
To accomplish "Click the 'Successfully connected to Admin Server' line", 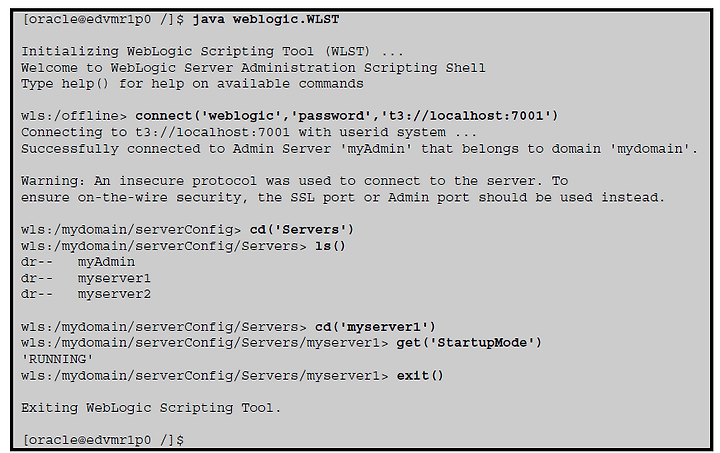I will [359, 149].
